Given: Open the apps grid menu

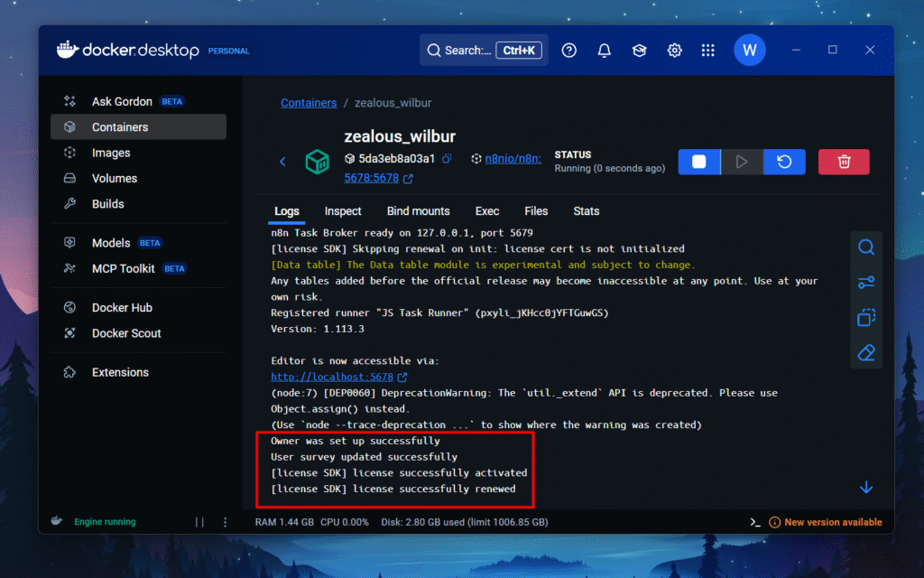Looking at the screenshot, I should point(708,51).
